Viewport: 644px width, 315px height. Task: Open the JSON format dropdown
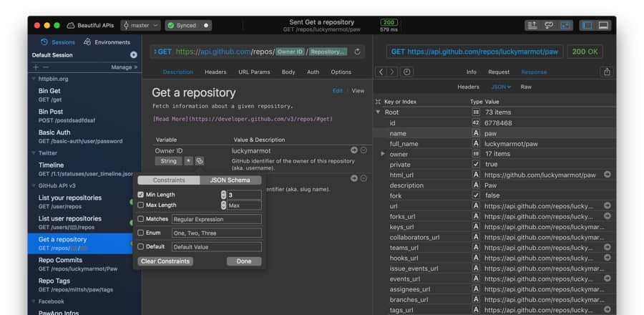[x=501, y=87]
